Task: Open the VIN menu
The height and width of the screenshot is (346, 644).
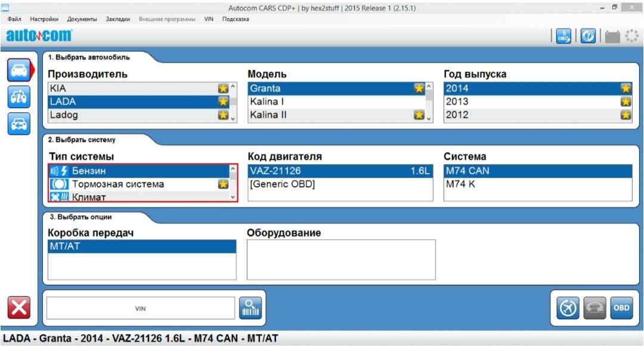Action: [x=209, y=19]
